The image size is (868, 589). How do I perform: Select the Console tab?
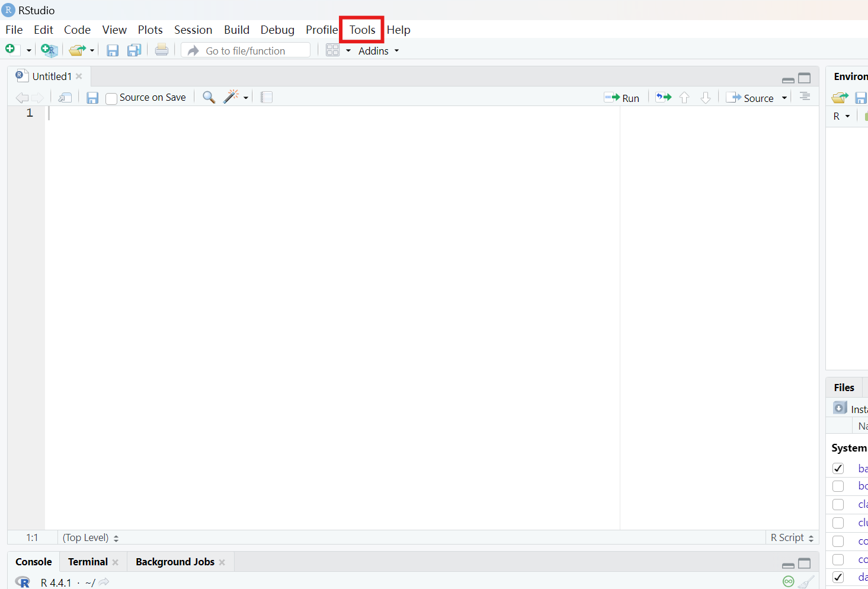coord(34,562)
